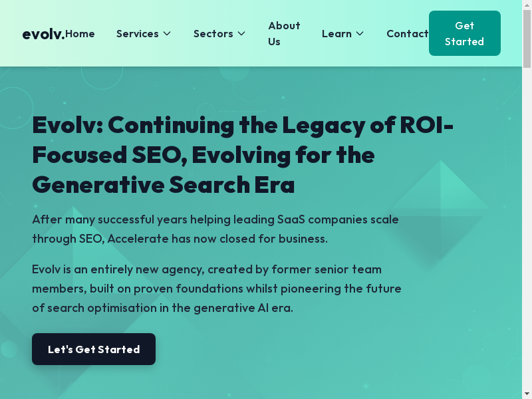Expand the chevron next to Learn
Screen dimensions: 532x399
[360, 34]
